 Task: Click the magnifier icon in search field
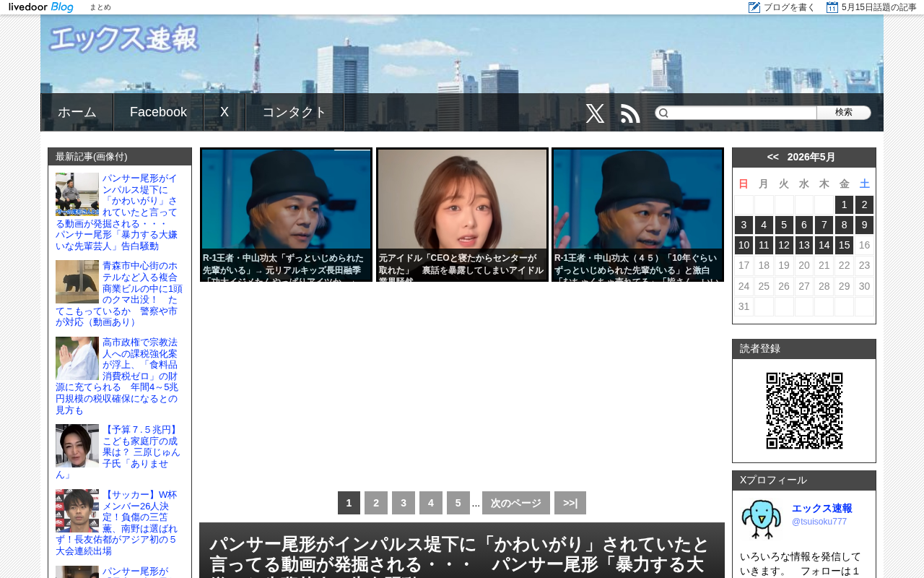663,113
